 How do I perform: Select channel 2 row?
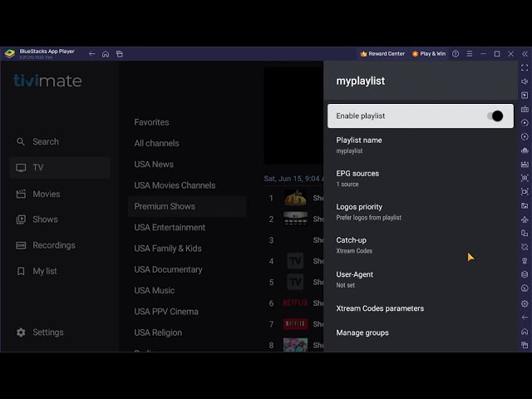293,219
